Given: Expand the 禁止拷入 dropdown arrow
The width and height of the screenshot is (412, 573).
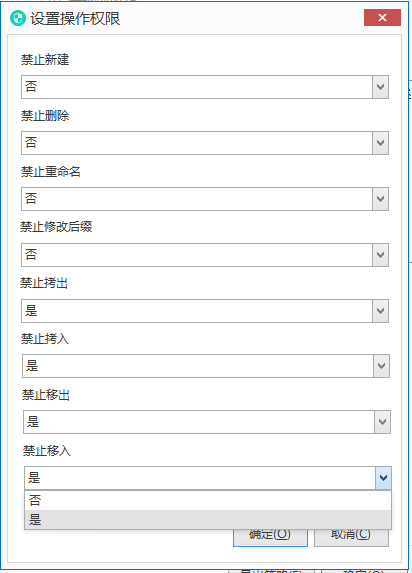Looking at the screenshot, I should [x=381, y=366].
